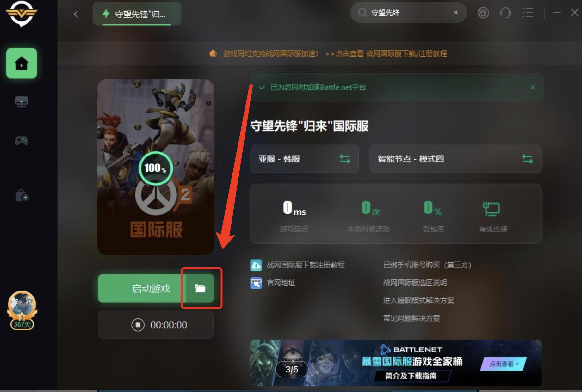
Task: Click the 启动游戏 launch button
Action: point(142,288)
